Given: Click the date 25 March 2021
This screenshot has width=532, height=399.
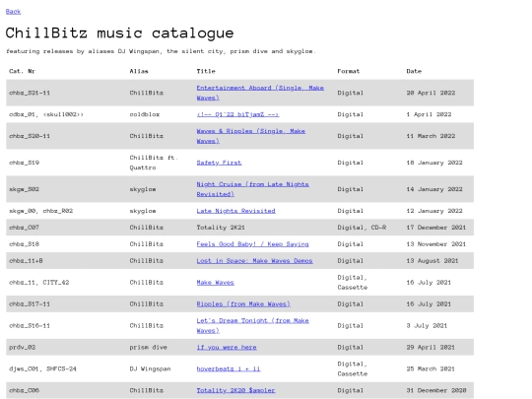Looking at the screenshot, I should tap(431, 368).
